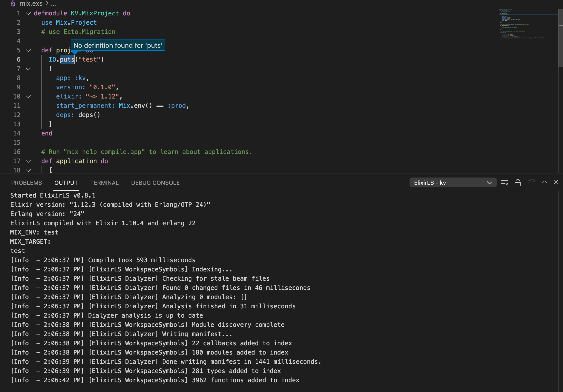Click the mix.exs breadcrumb label
Viewport: 563px width, 392px height.
31,4
